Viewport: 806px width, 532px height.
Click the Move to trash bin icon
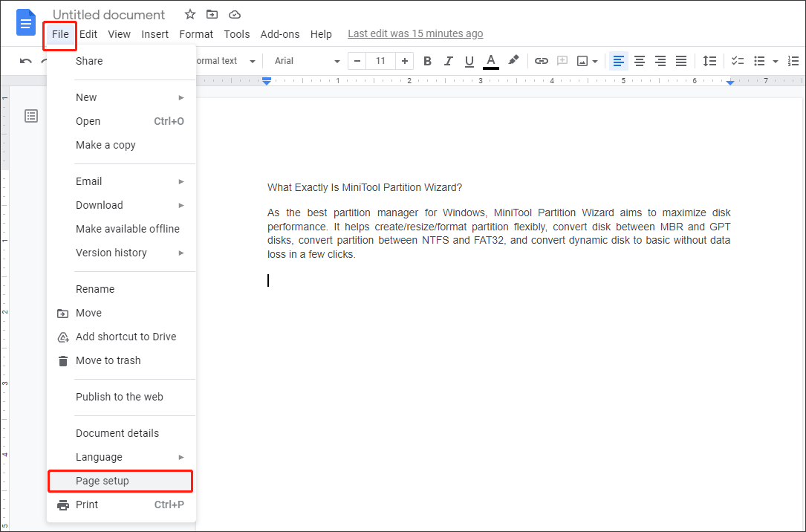point(62,361)
